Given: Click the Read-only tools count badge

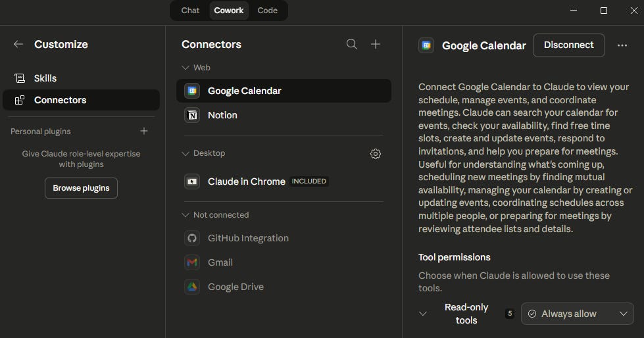Looking at the screenshot, I should [510, 314].
